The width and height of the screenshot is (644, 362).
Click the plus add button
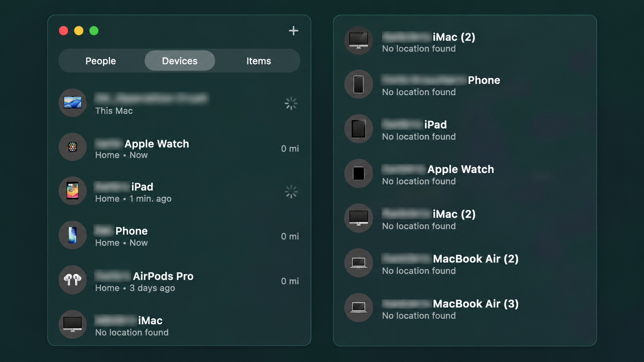(293, 31)
